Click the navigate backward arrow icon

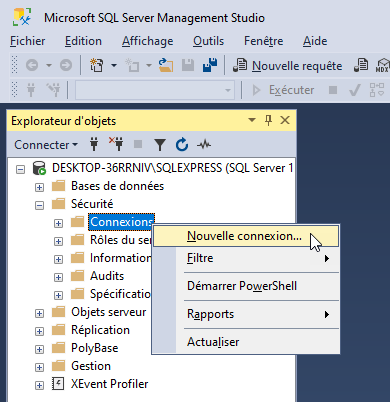(32, 65)
